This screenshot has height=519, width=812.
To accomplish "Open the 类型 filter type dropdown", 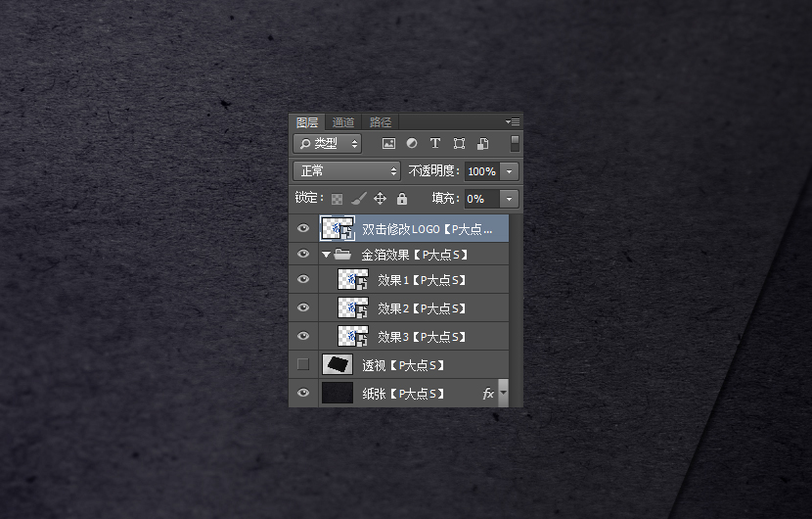I will click(x=328, y=144).
